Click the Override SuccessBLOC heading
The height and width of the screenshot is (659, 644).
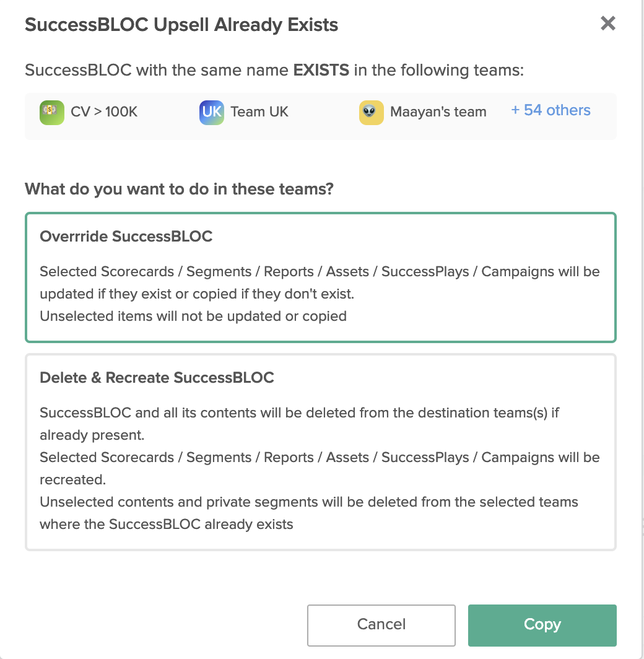126,236
